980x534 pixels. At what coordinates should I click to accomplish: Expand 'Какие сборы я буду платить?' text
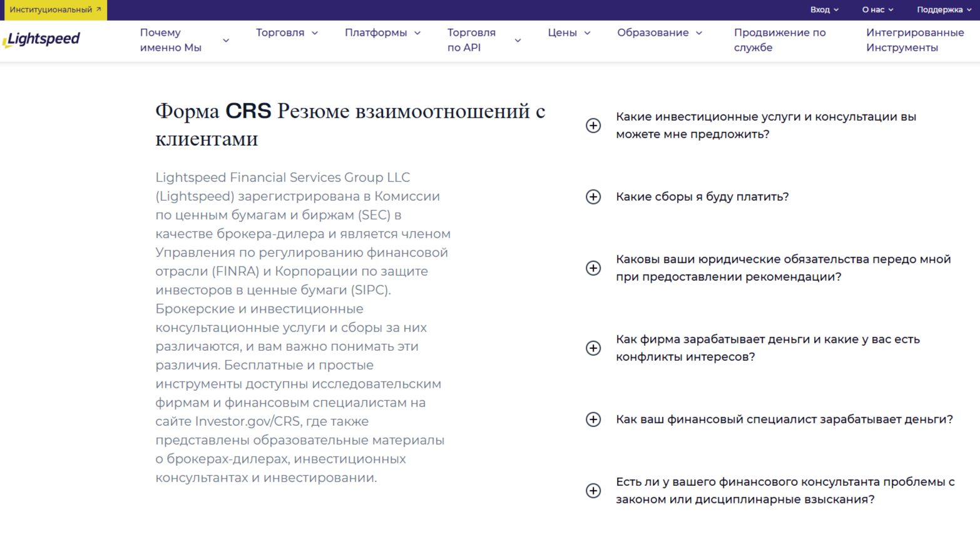(702, 197)
